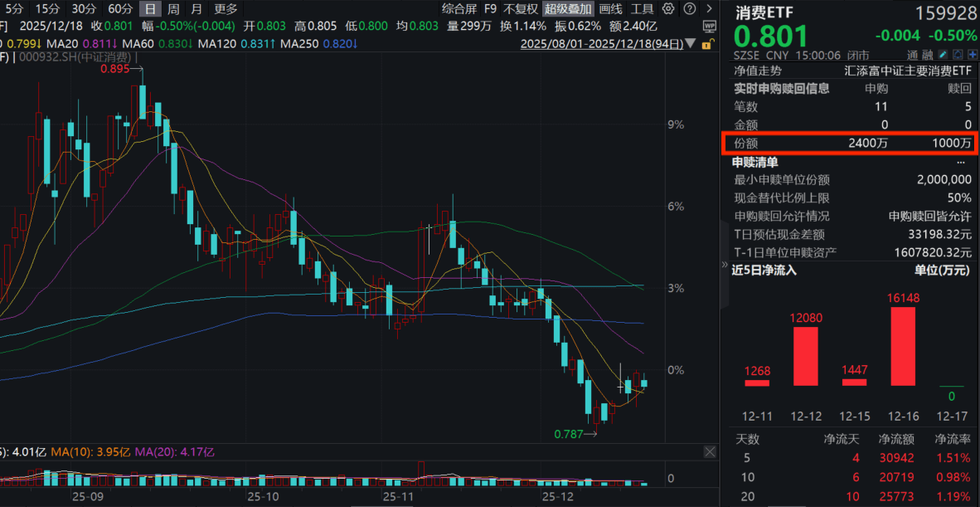Screen dimensions: 980x507
Task: Click the WP icon near the quote bar
Action: [x=710, y=26]
